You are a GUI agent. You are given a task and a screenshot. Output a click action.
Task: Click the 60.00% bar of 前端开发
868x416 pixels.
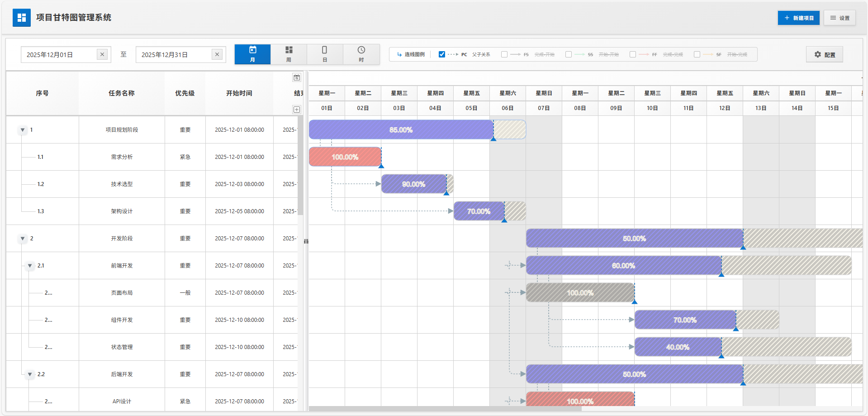(624, 266)
